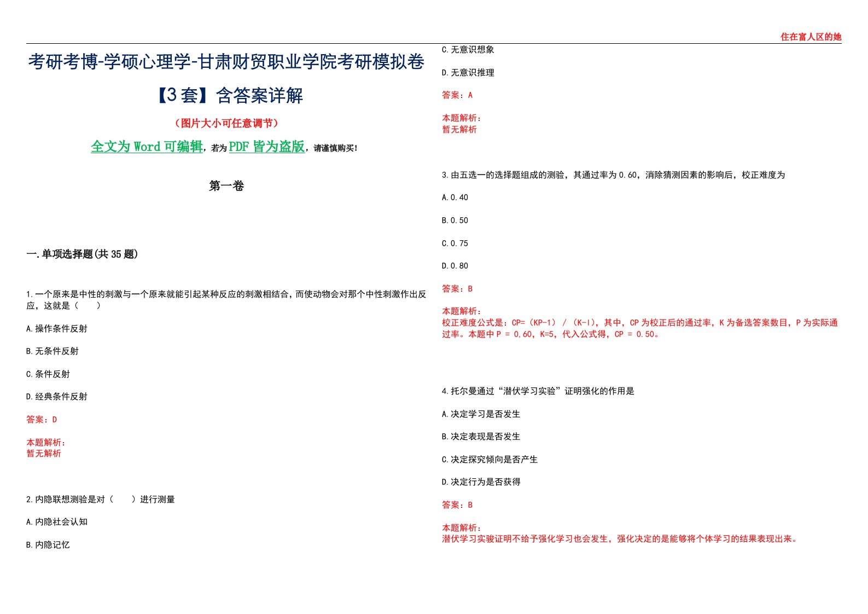
Task: Select option C.决定探究倾向是否产生
Action: [490, 460]
